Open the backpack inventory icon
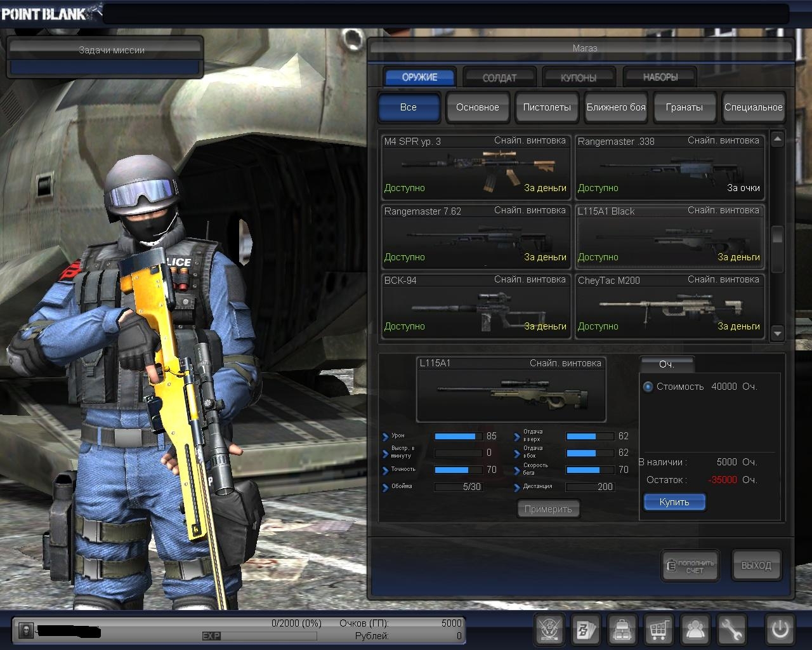 (x=622, y=630)
